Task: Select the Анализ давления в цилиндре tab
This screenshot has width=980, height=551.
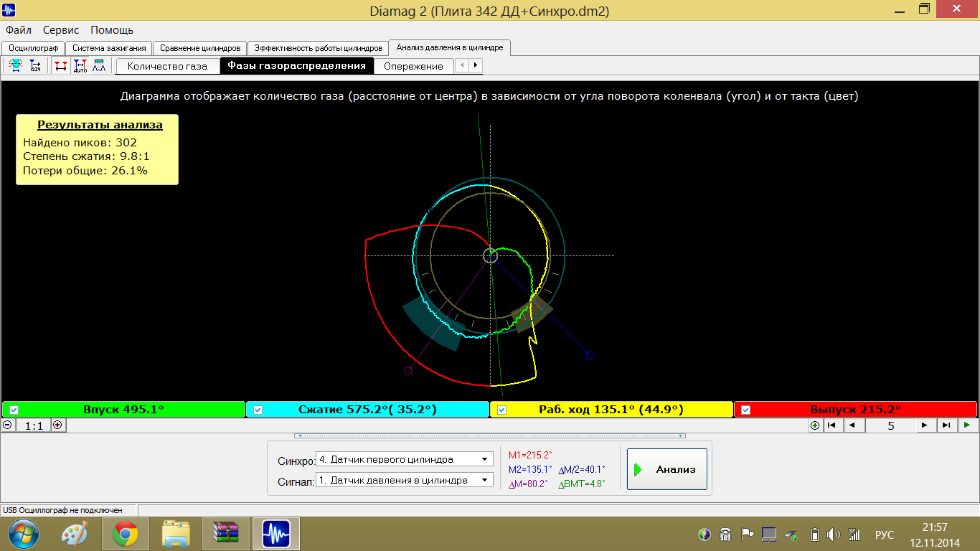Action: coord(450,47)
